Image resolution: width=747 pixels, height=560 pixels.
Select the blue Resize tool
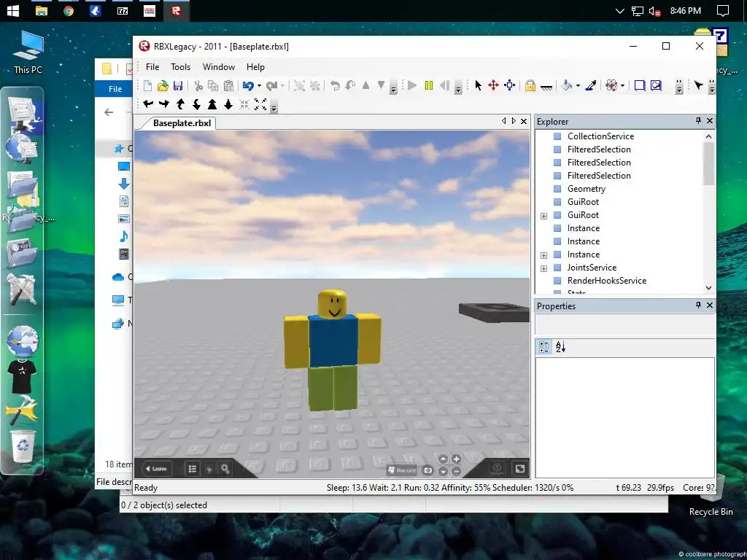click(510, 86)
